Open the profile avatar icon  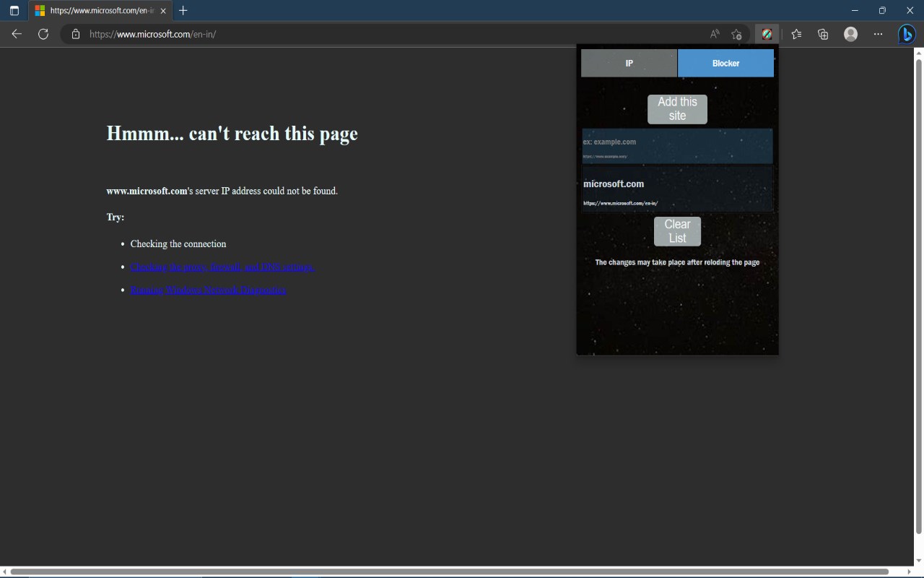(850, 34)
